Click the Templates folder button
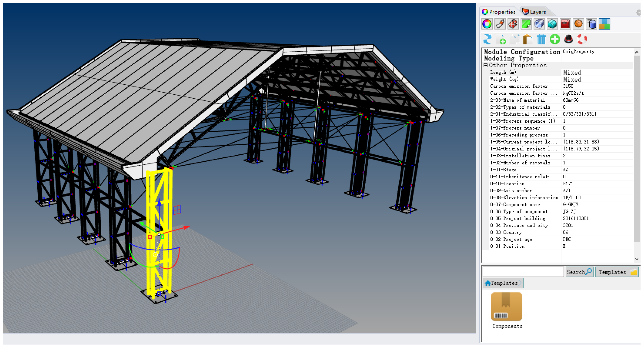This screenshot has width=644, height=348. [x=617, y=272]
